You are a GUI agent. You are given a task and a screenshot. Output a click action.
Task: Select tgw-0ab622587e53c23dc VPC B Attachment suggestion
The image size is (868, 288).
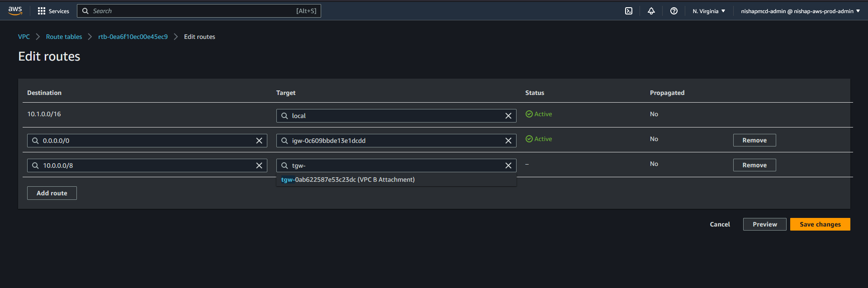pyautogui.click(x=348, y=179)
